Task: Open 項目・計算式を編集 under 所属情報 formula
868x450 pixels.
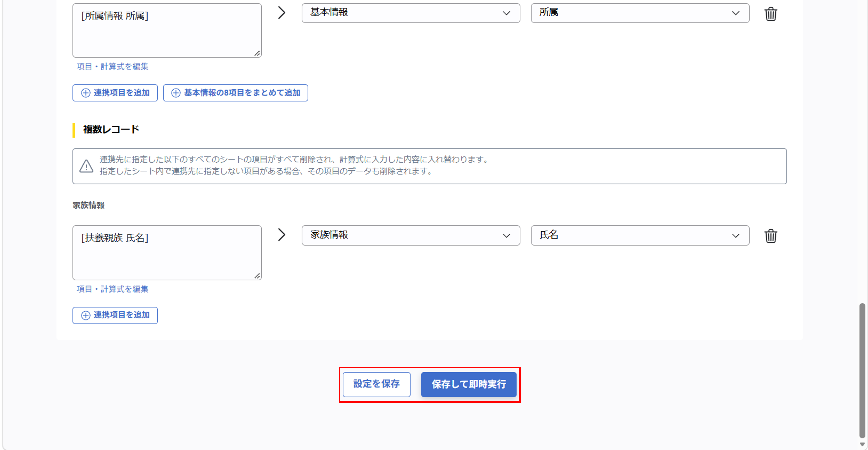Action: [112, 67]
